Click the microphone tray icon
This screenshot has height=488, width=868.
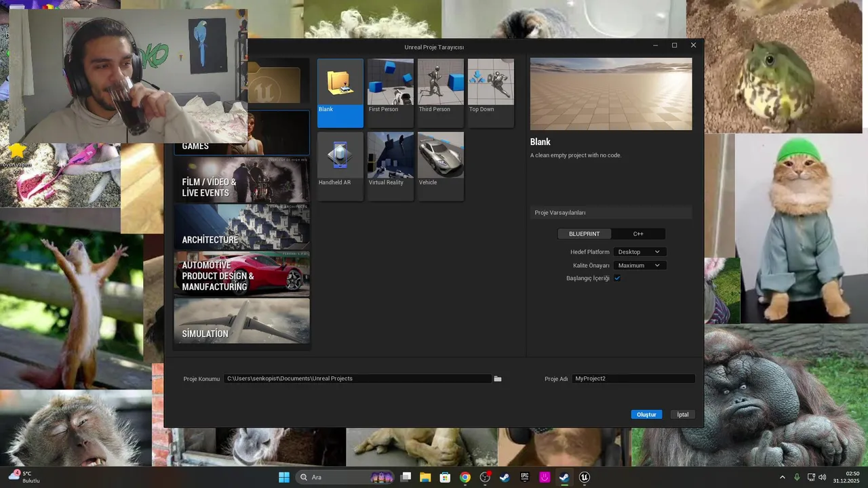tap(797, 477)
